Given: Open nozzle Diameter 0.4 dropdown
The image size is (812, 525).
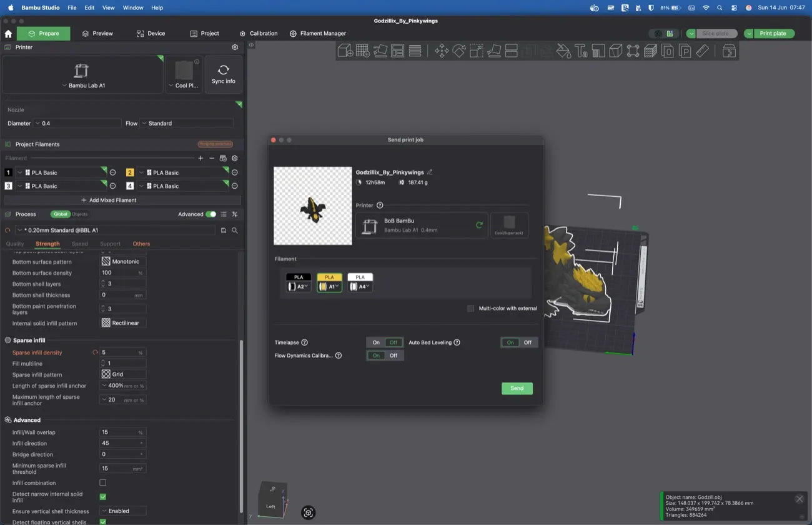Looking at the screenshot, I should pos(77,123).
